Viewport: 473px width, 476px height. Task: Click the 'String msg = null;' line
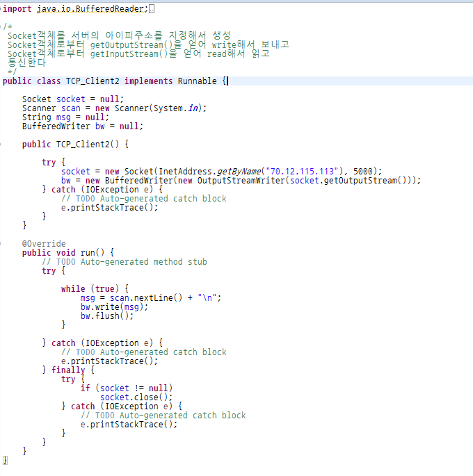pyautogui.click(x=65, y=117)
